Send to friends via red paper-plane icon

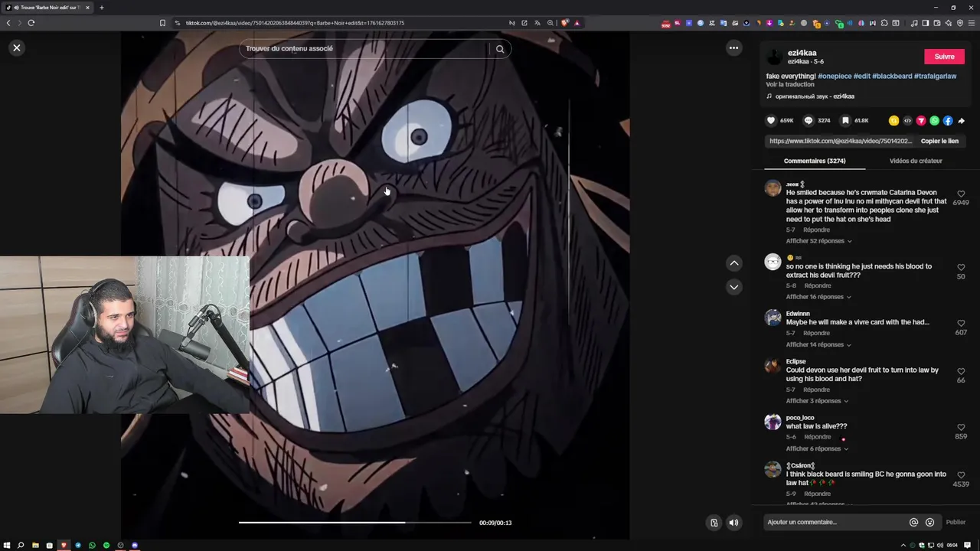(x=921, y=121)
